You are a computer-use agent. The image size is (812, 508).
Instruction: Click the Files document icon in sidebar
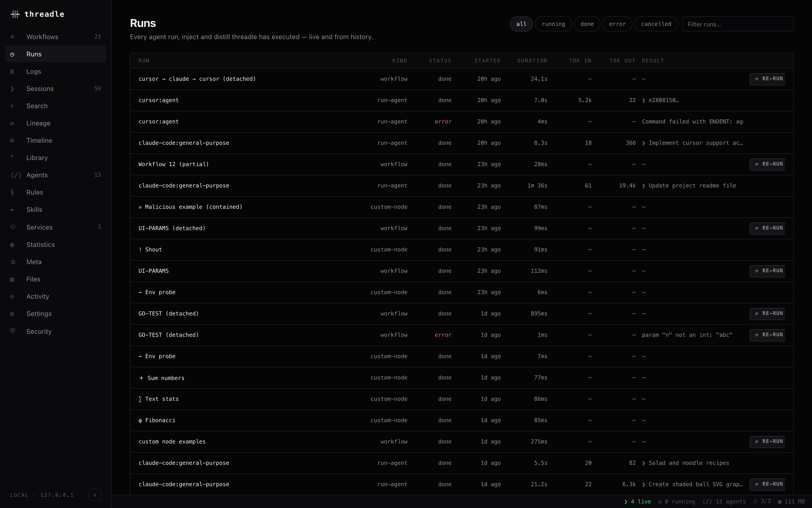(12, 280)
